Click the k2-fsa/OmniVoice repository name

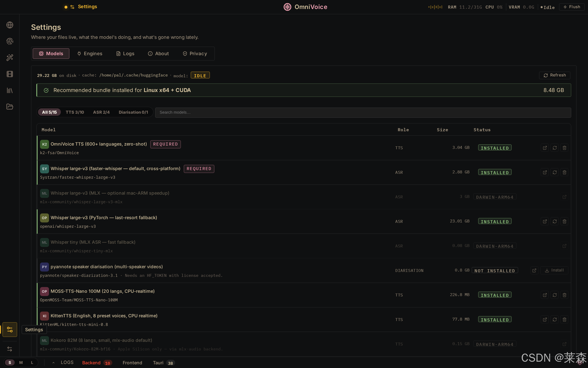tap(59, 153)
